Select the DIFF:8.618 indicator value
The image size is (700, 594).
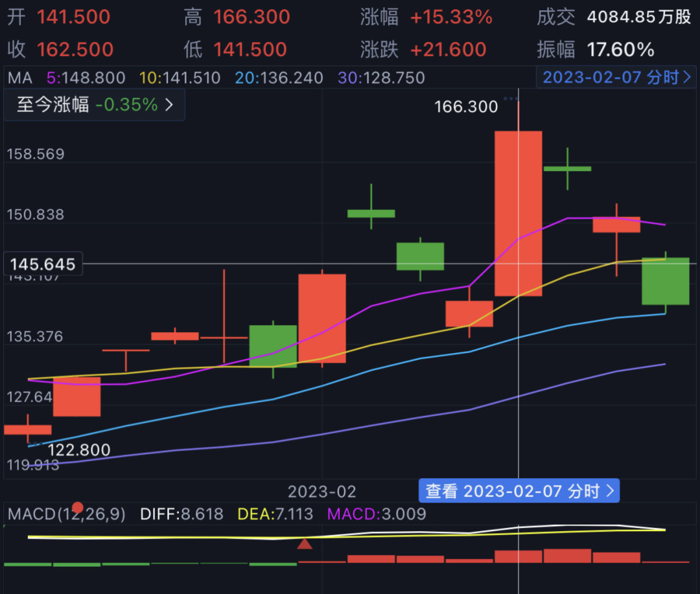pos(181,514)
